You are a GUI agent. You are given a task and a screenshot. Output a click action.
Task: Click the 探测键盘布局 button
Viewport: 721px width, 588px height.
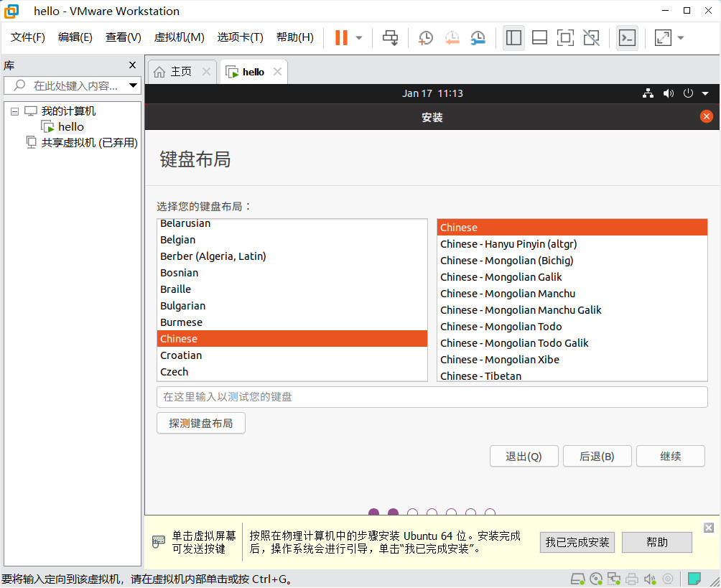click(200, 423)
